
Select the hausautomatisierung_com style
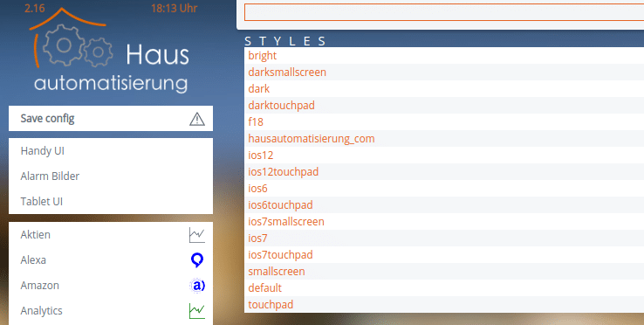pyautogui.click(x=312, y=139)
